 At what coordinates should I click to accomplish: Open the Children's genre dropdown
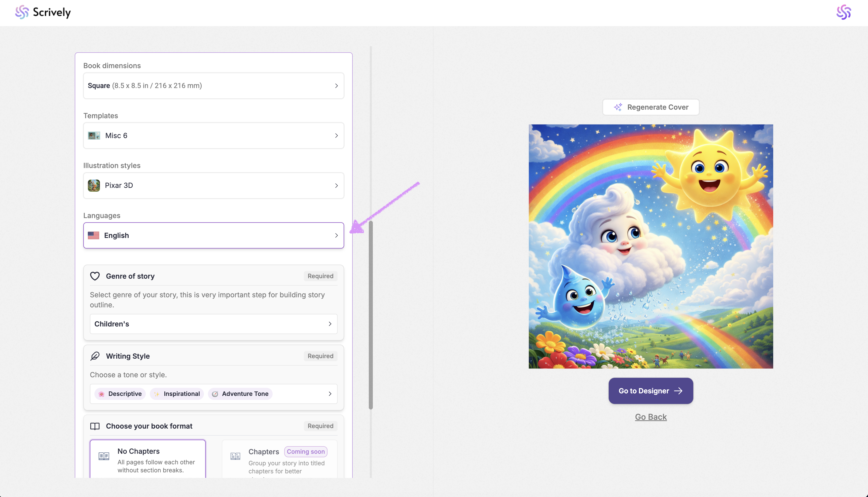213,324
